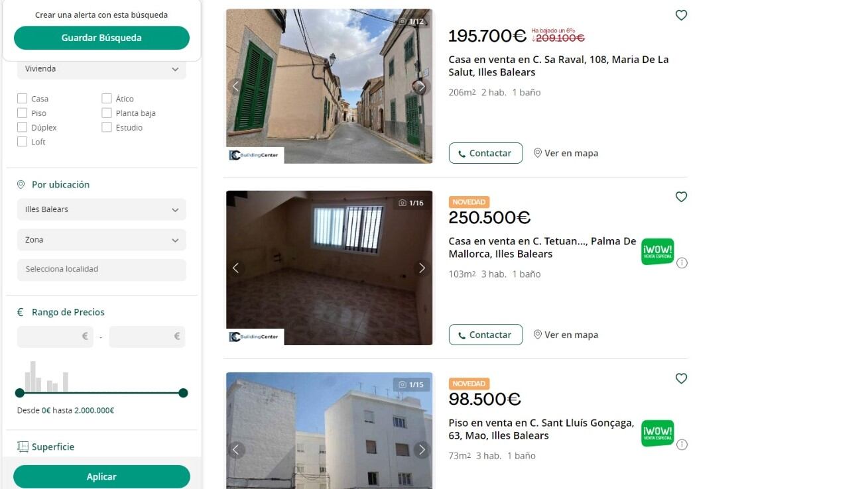Check the Loft option
The image size is (868, 489).
[23, 142]
